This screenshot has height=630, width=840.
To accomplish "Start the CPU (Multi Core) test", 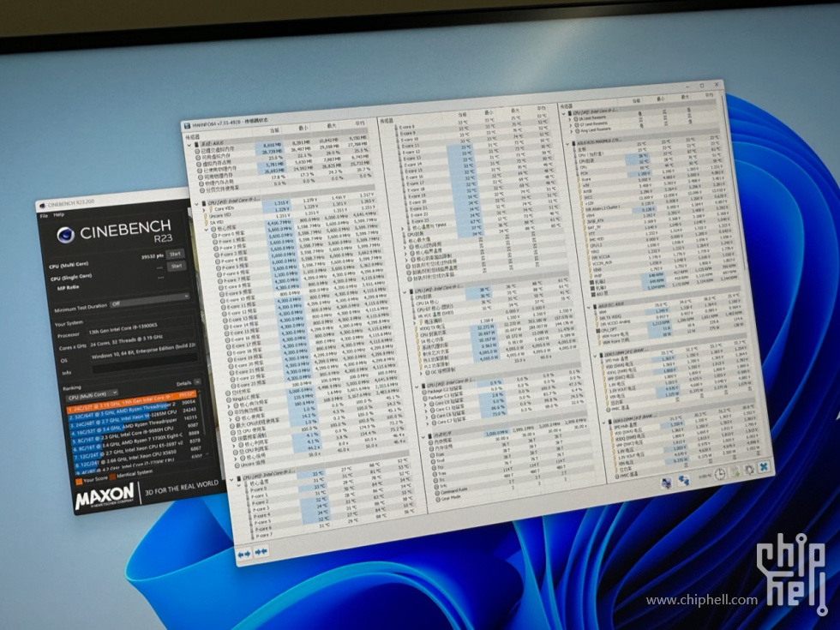I will pyautogui.click(x=175, y=254).
